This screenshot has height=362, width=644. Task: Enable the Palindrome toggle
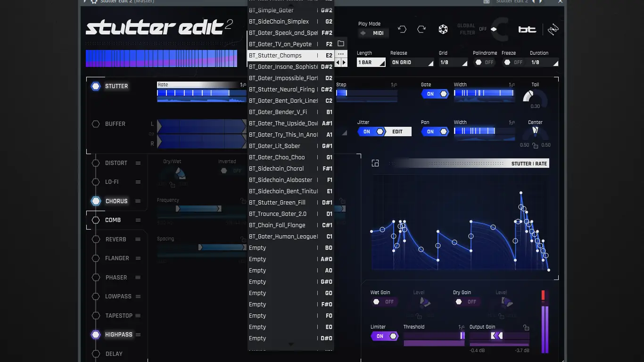click(484, 62)
